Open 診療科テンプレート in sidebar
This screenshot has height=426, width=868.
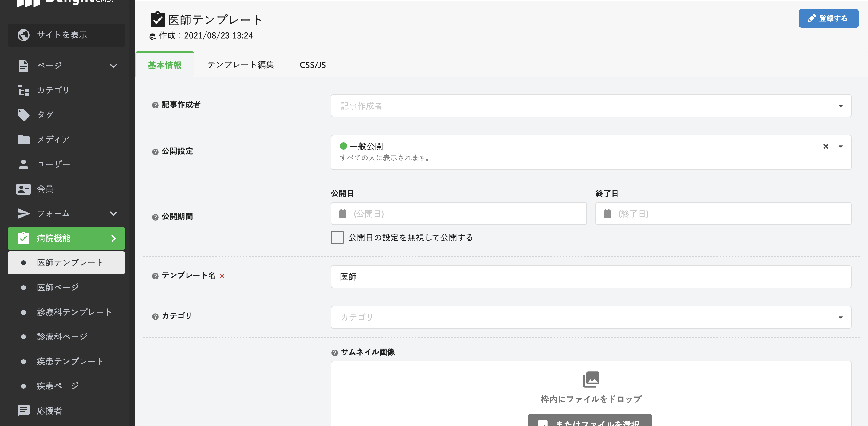click(74, 312)
